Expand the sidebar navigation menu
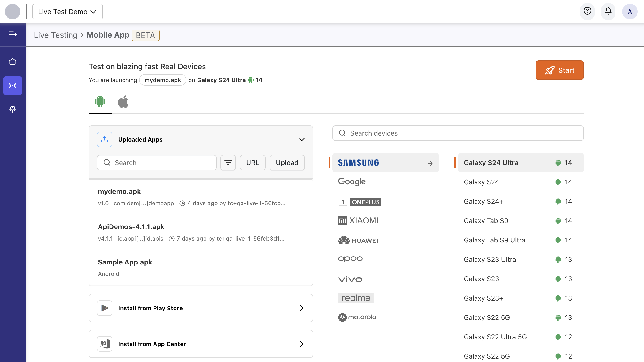The width and height of the screenshot is (644, 362). pos(13,35)
